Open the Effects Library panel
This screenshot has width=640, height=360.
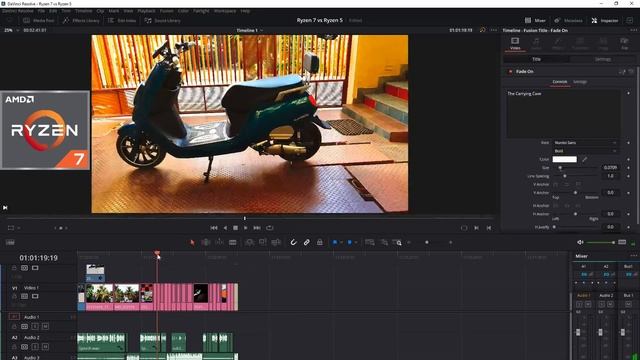81,20
